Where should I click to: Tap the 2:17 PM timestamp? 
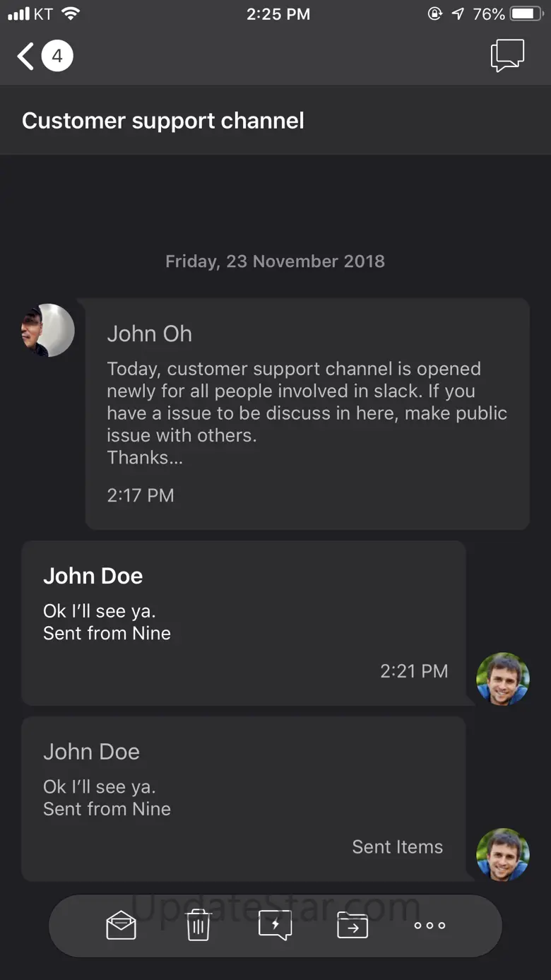(141, 495)
